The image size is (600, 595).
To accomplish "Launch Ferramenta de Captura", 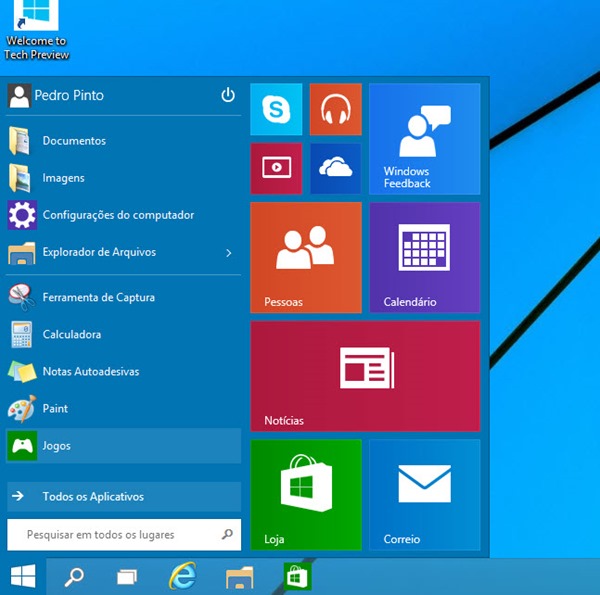I will coord(124,297).
